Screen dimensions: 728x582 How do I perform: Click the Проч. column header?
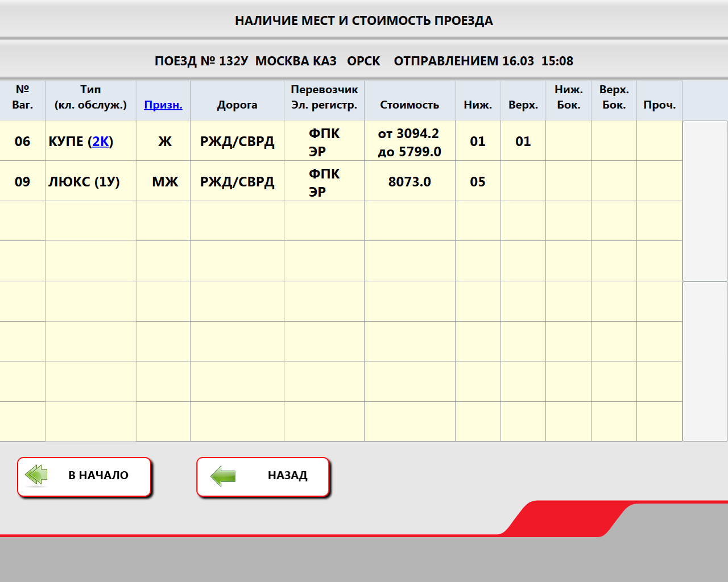click(660, 100)
